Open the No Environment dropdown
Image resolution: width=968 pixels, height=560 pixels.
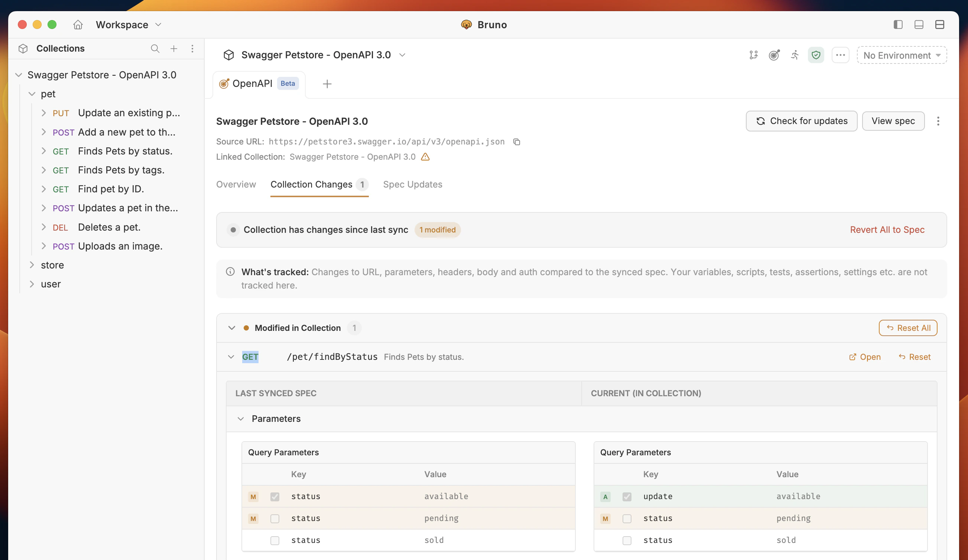tap(902, 55)
